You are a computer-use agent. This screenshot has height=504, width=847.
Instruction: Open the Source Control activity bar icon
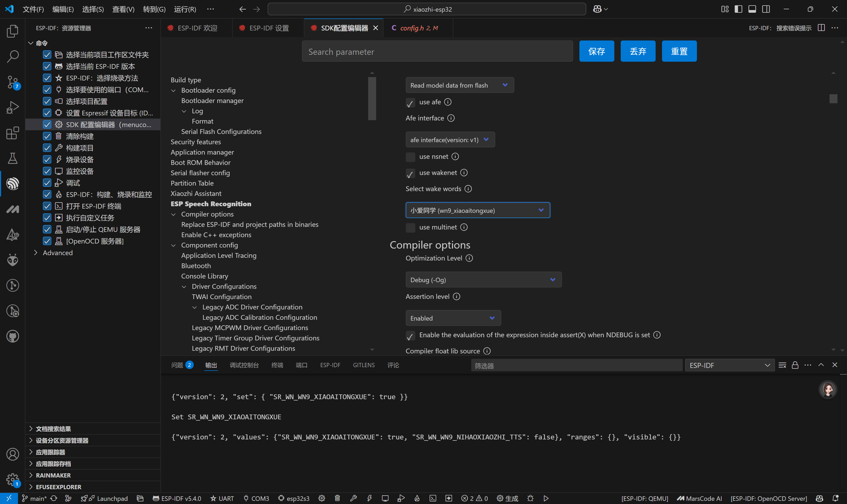click(12, 82)
